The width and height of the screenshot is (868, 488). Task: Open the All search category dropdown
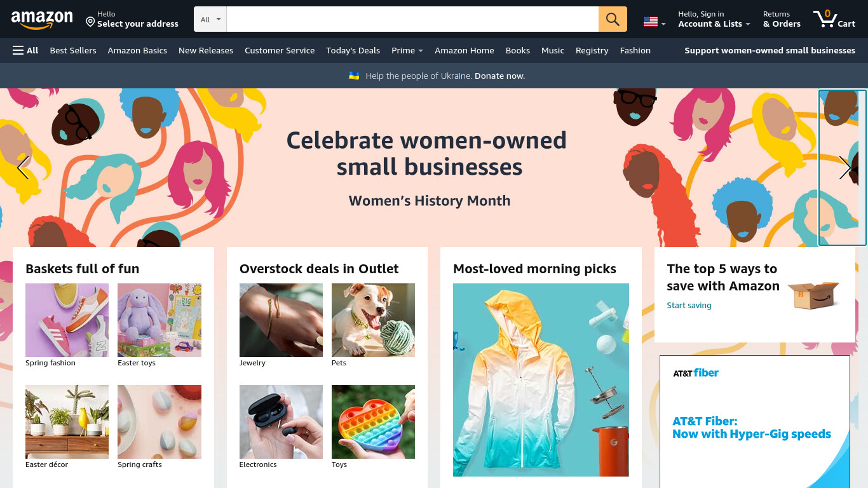pyautogui.click(x=210, y=19)
